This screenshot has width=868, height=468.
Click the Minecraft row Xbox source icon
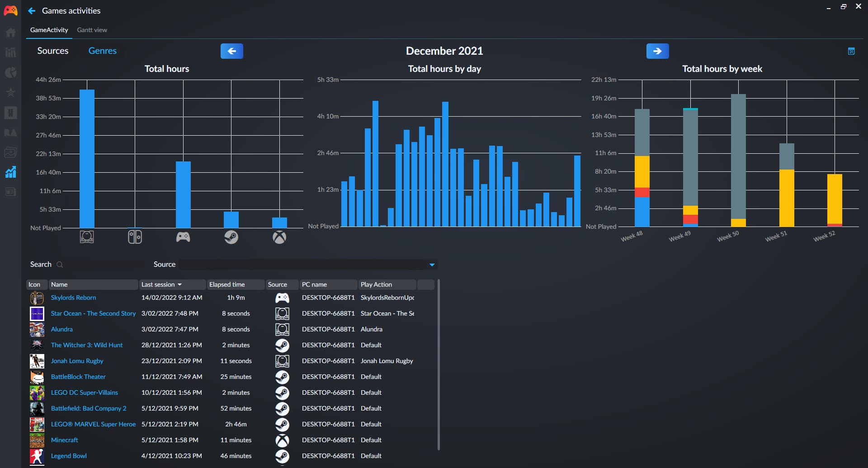click(283, 440)
